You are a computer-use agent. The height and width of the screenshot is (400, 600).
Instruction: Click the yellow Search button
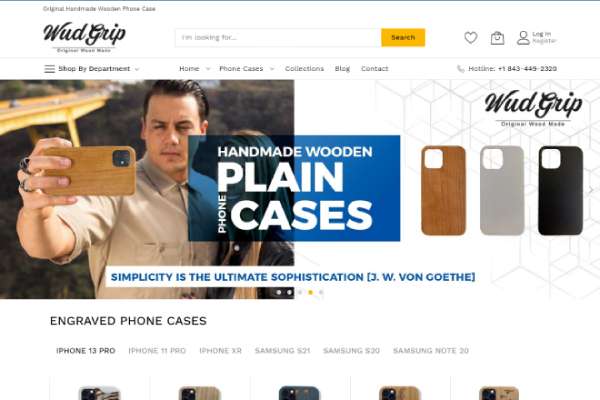coord(403,38)
